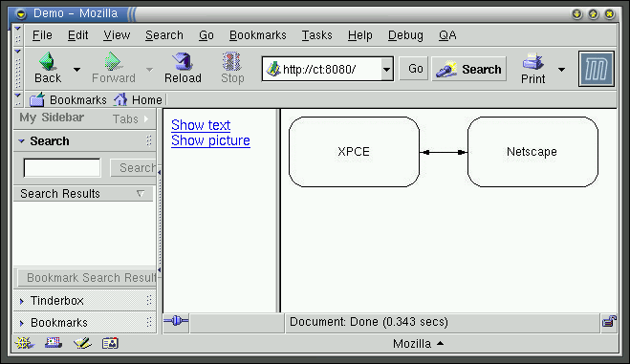Collapse the Search sidebar panel
Screen dimensions: 630x364
[22, 141]
